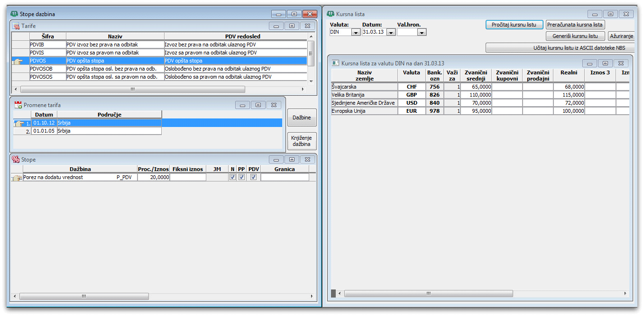Click the inner Kursna lista table icon

[x=336, y=63]
